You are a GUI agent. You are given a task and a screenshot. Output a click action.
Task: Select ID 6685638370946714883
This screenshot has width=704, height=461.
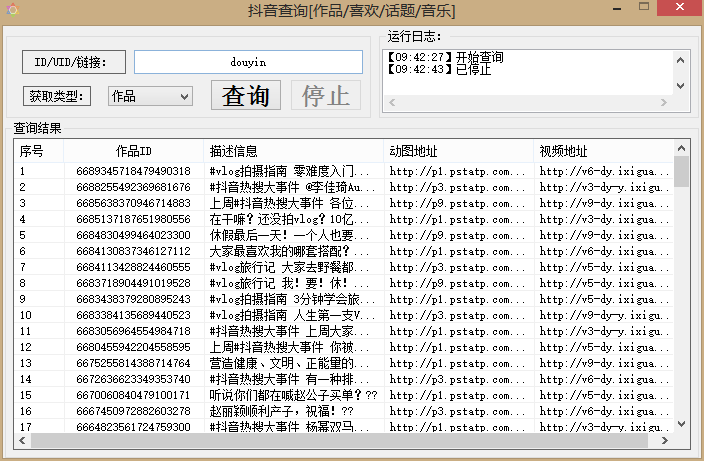click(x=133, y=203)
